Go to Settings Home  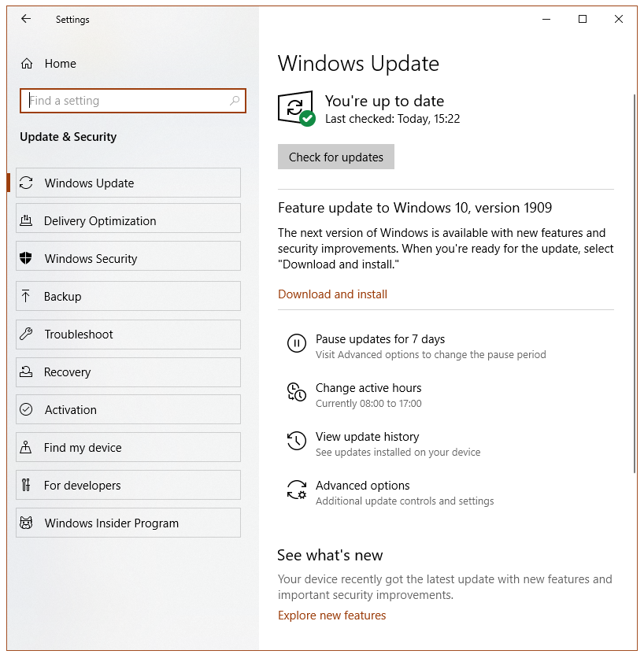coord(49,64)
